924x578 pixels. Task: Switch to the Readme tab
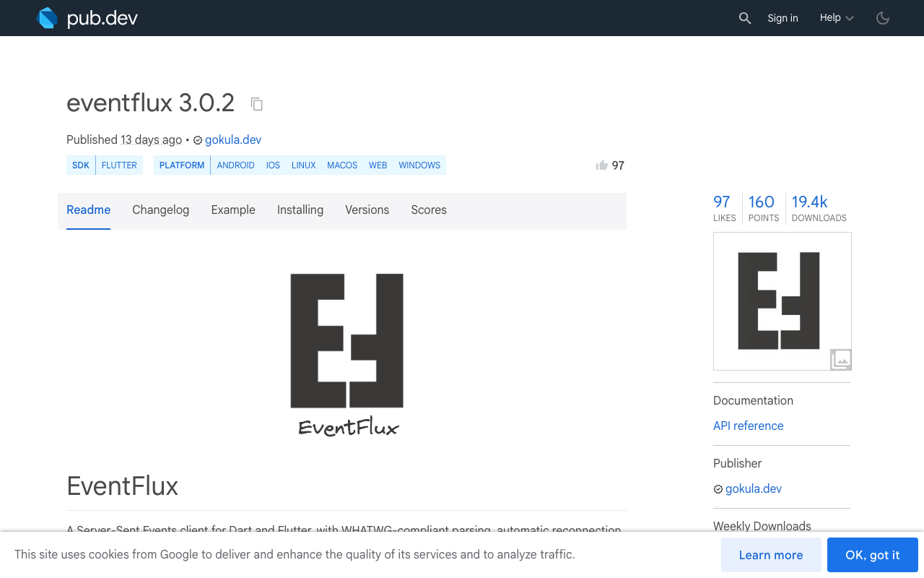[x=88, y=210]
